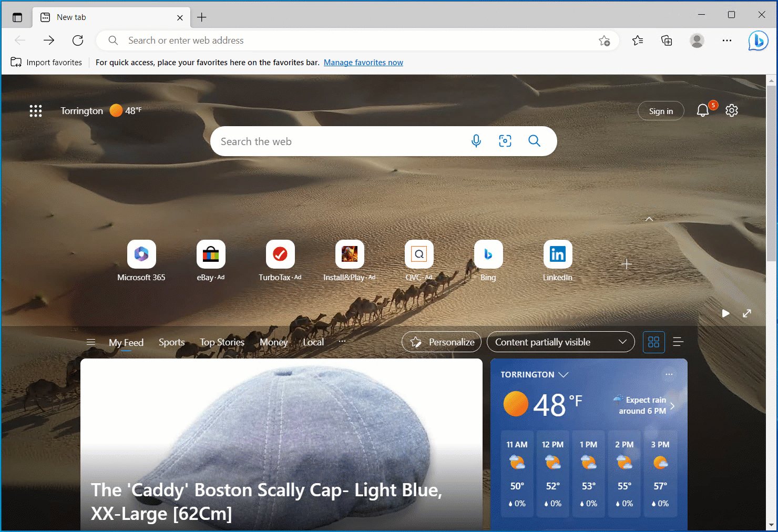Open page settings gear icon
The width and height of the screenshot is (778, 532).
732,110
